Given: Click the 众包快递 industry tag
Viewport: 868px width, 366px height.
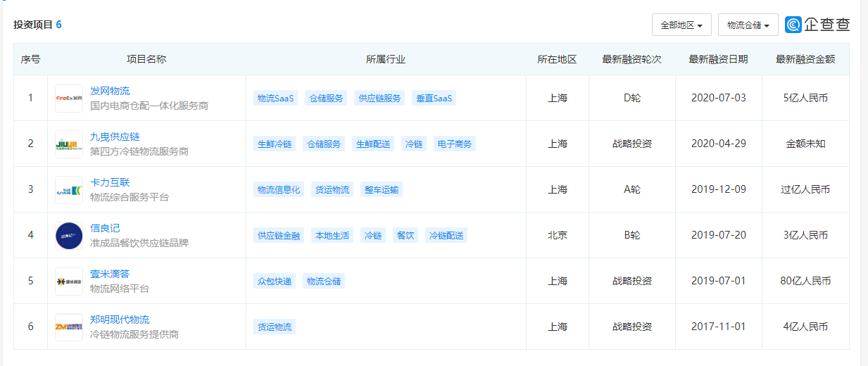Looking at the screenshot, I should click(x=275, y=282).
